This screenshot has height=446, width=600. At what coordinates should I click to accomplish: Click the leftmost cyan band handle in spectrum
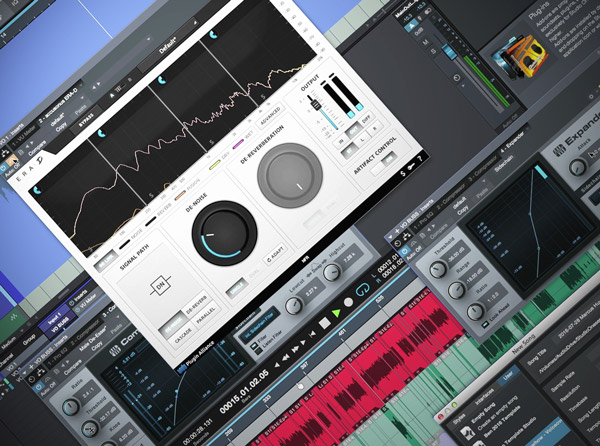[36, 189]
